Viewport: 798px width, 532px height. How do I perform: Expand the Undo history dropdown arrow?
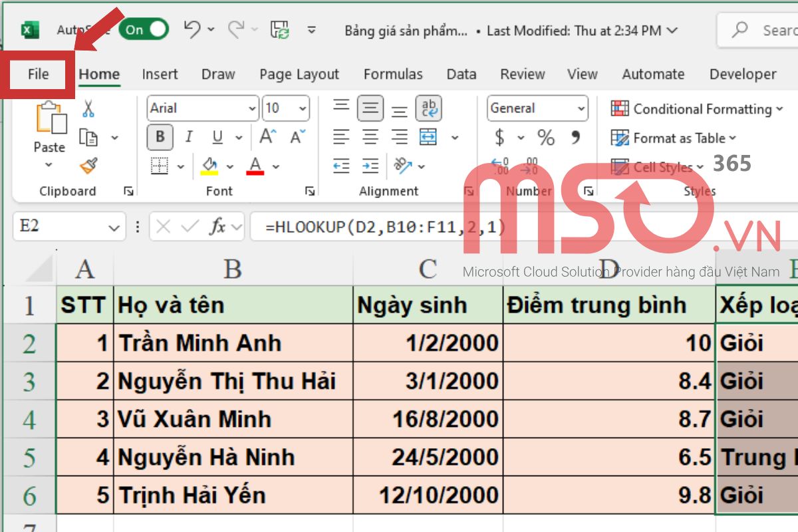pos(211,29)
